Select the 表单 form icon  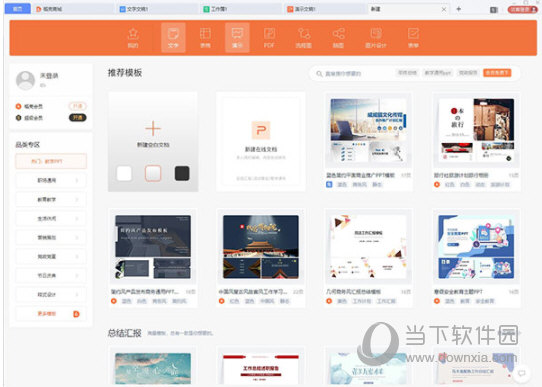[x=413, y=38]
